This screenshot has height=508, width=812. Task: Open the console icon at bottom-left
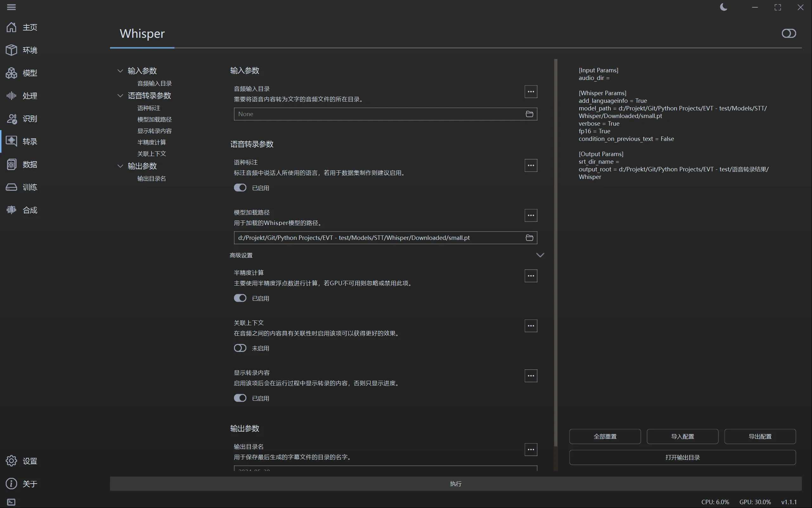(11, 502)
